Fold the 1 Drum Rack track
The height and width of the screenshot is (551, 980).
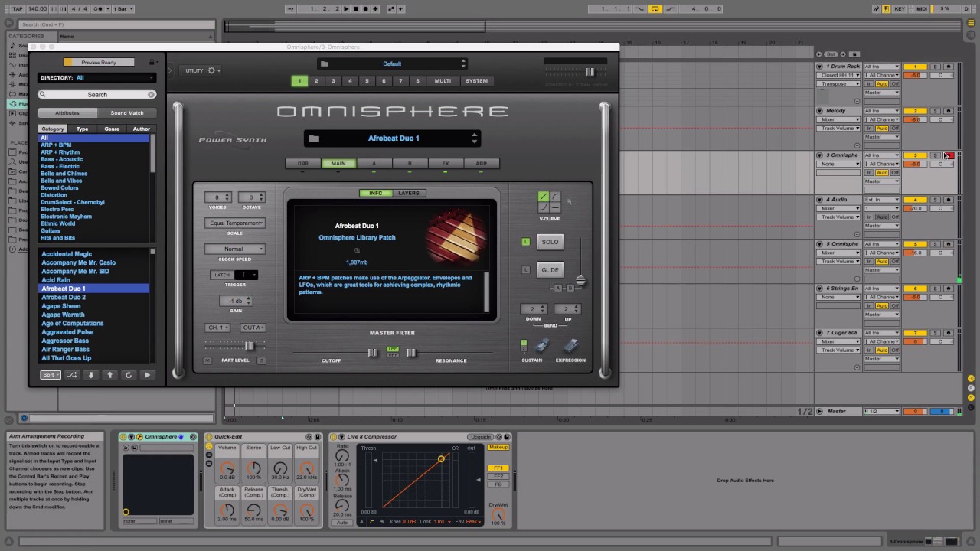coord(819,67)
